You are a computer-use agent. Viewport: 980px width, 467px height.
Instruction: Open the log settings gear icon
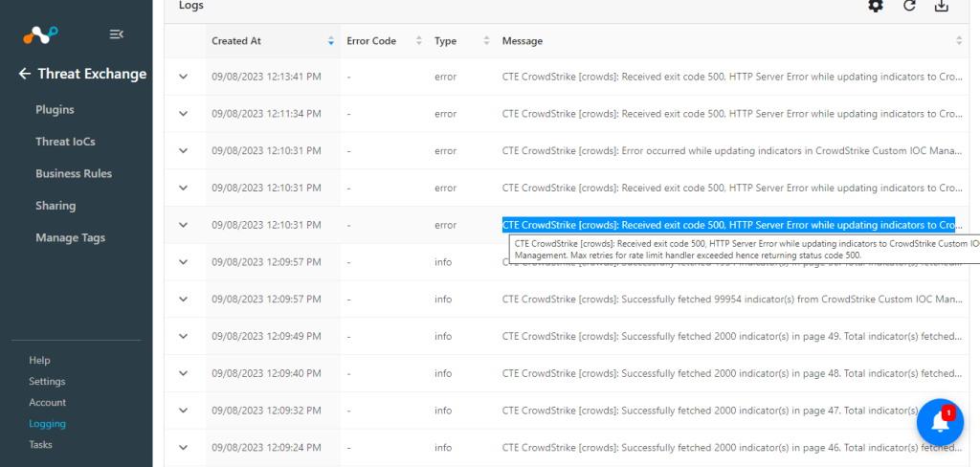coord(877,7)
